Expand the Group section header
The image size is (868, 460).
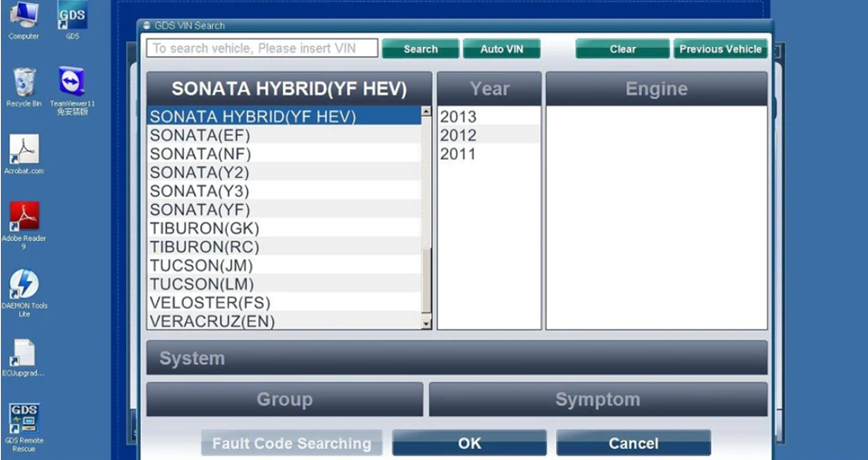[x=285, y=400]
